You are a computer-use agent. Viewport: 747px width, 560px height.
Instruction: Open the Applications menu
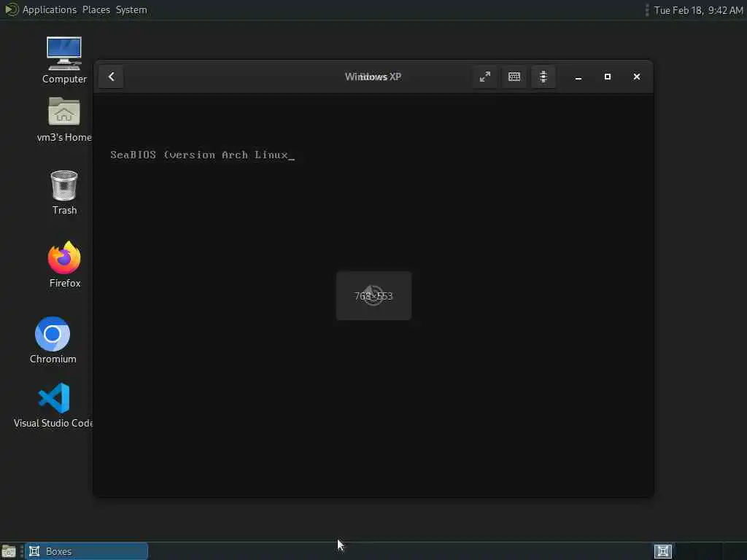coord(50,9)
